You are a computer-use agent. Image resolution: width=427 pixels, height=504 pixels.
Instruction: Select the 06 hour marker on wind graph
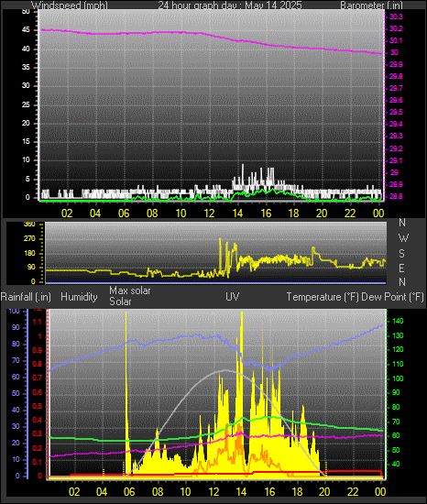tap(124, 213)
